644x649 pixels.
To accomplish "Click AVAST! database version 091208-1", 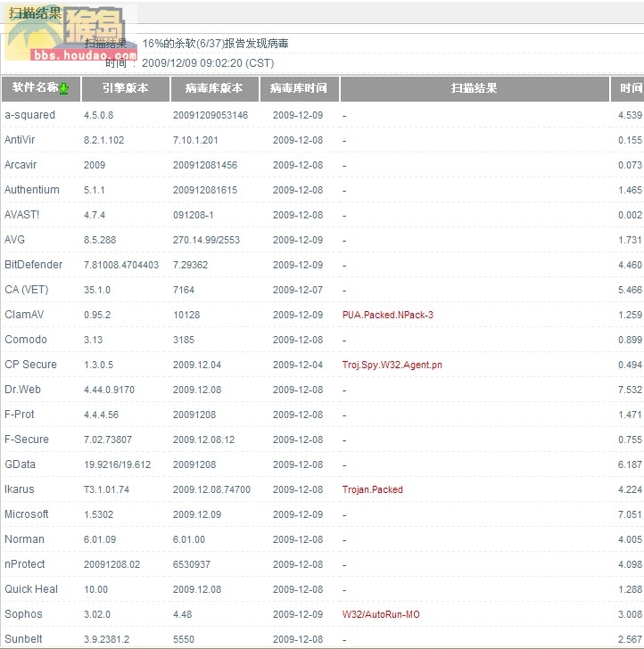I will (x=194, y=215).
